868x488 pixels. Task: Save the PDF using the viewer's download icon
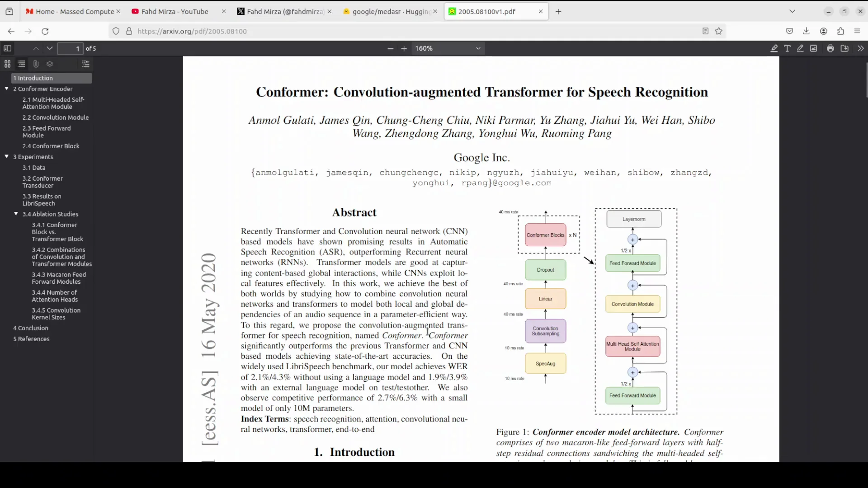click(x=844, y=48)
